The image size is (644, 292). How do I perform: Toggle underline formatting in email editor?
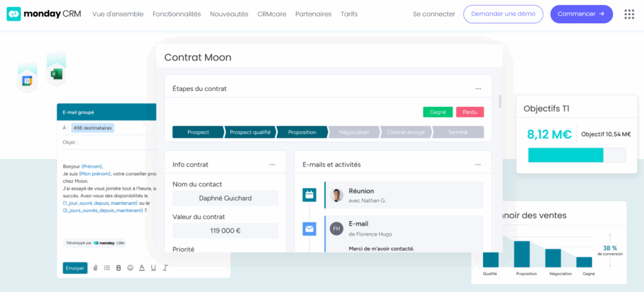(x=153, y=268)
